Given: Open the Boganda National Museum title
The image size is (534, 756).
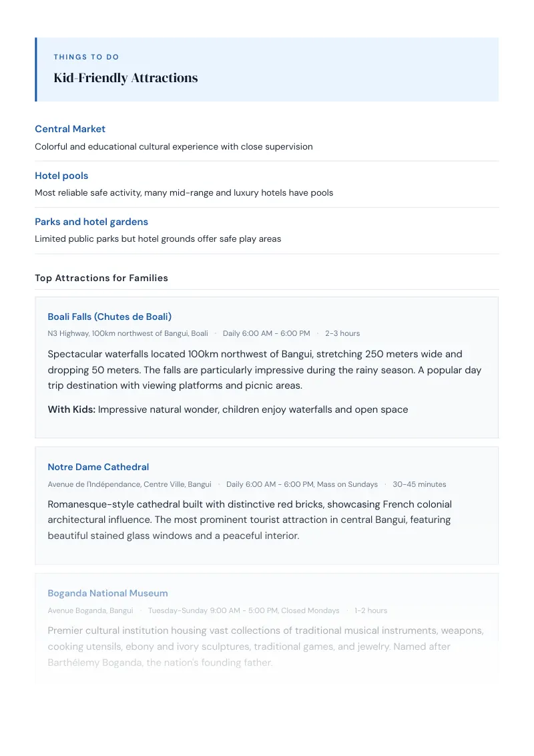Looking at the screenshot, I should 107,593.
